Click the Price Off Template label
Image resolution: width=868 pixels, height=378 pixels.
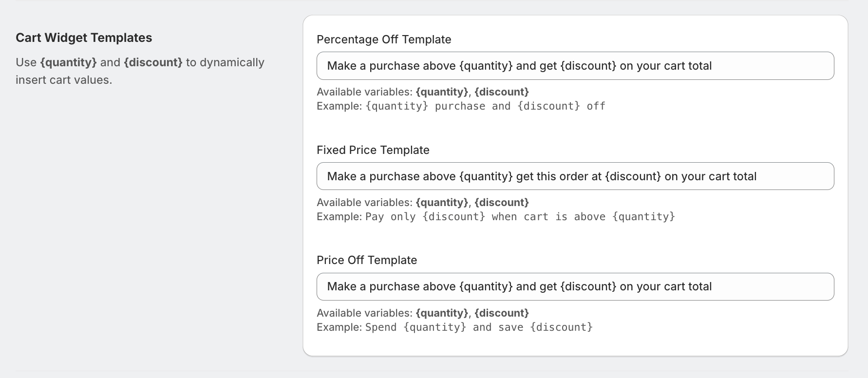pyautogui.click(x=367, y=260)
